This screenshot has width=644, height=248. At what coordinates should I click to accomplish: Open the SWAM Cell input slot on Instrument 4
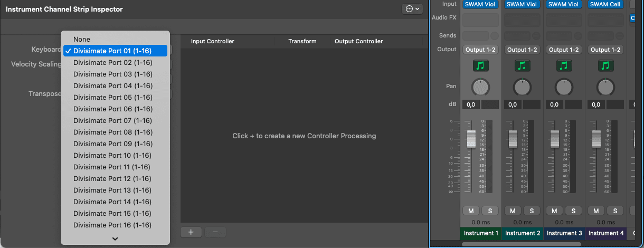[605, 4]
